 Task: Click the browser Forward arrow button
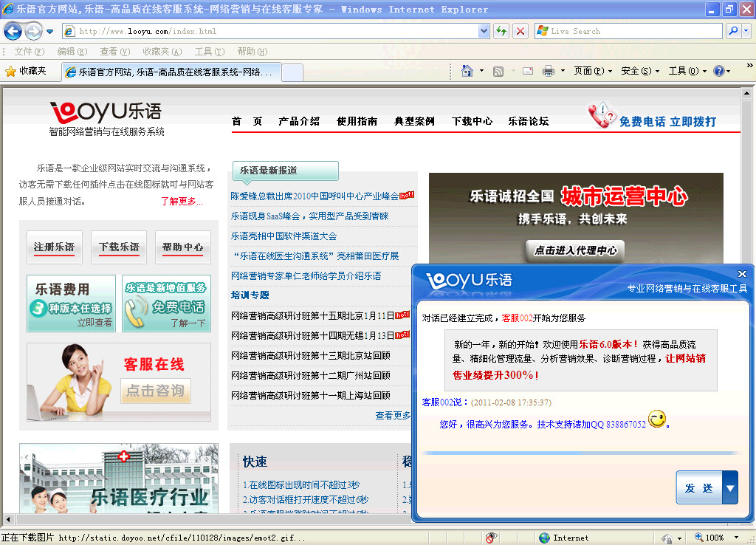pos(33,31)
